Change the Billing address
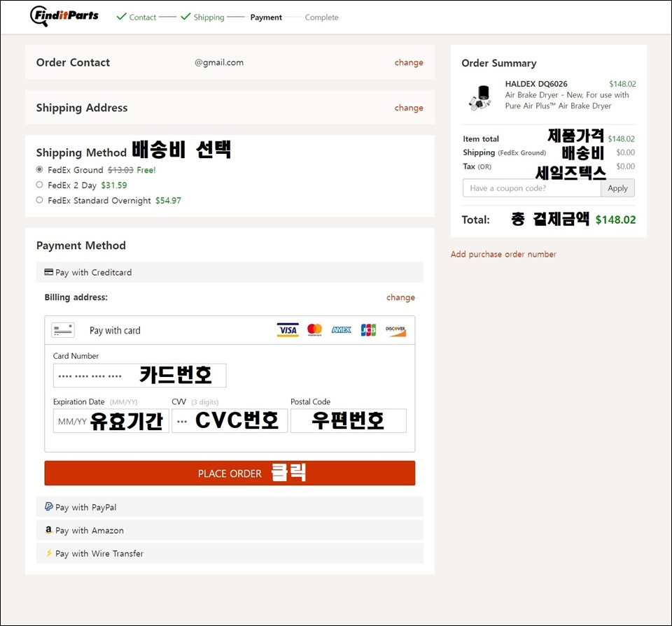The height and width of the screenshot is (626, 672). tap(400, 297)
